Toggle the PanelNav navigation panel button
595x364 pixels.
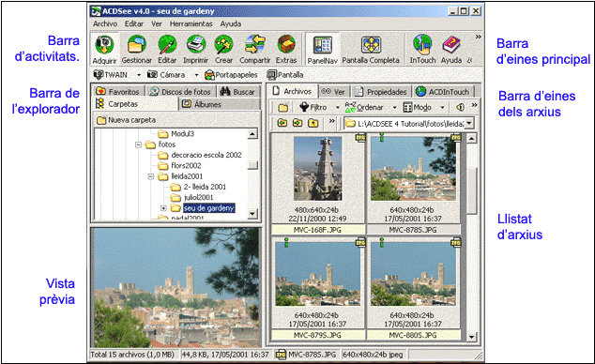pos(322,49)
